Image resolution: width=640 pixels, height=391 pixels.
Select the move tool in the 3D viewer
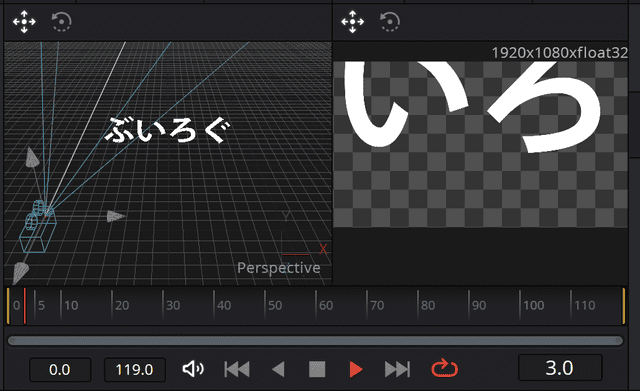click(x=24, y=22)
